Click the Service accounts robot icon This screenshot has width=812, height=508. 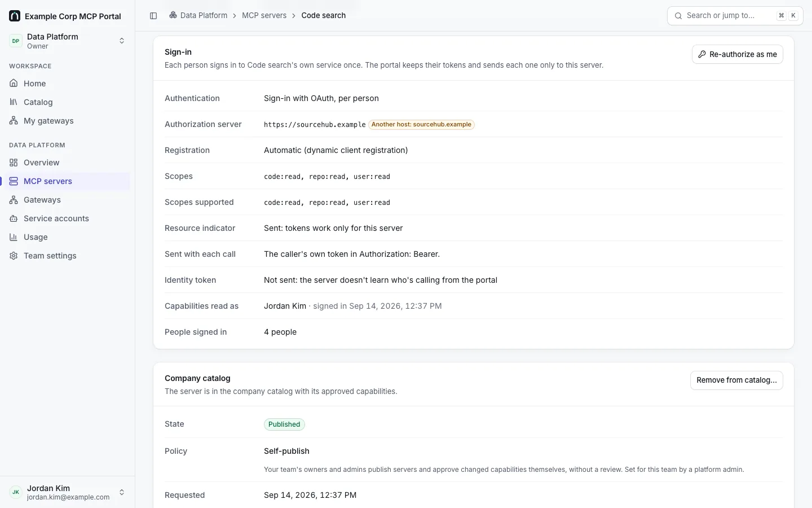pos(14,218)
